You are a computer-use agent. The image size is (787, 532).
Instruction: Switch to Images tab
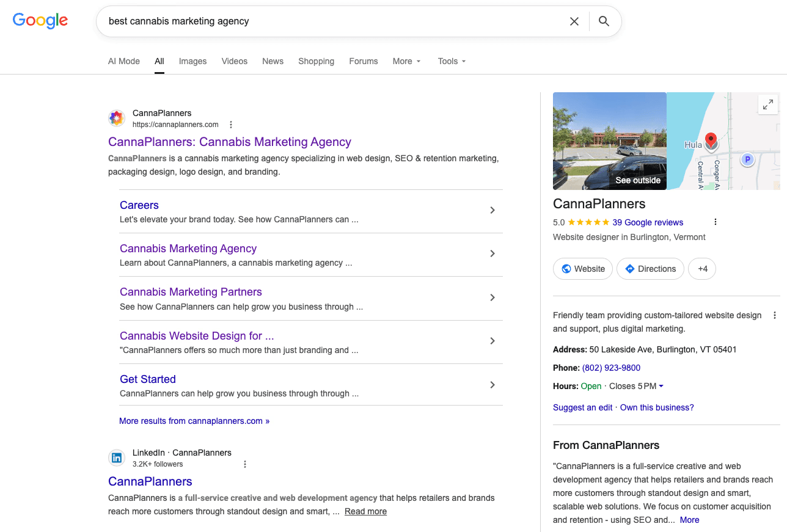[193, 61]
